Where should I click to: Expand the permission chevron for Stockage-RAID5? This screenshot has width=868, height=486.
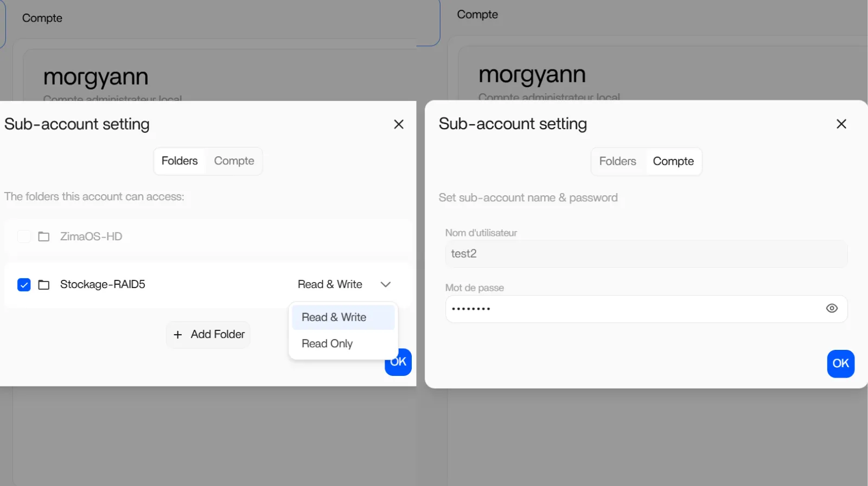tap(386, 285)
